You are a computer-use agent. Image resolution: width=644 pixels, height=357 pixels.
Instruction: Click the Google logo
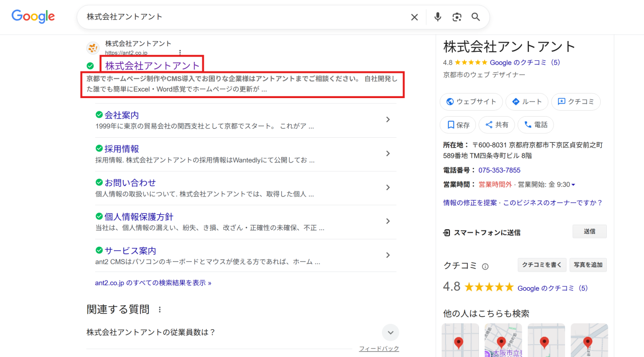33,17
